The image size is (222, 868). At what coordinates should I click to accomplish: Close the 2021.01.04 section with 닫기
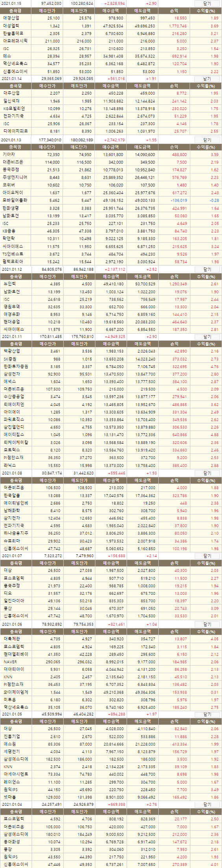pyautogui.click(x=207, y=805)
